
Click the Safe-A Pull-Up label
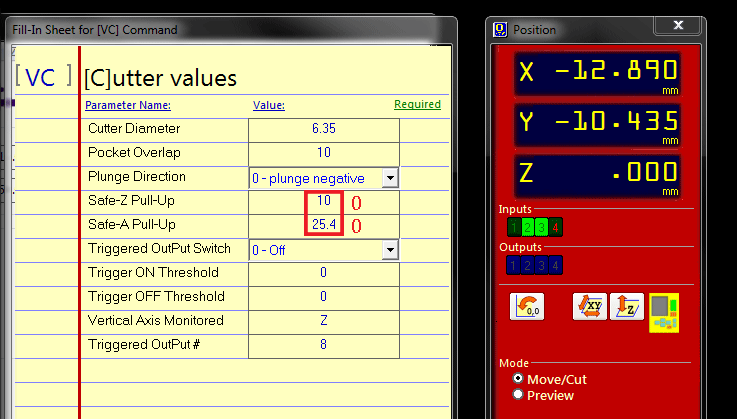[132, 225]
